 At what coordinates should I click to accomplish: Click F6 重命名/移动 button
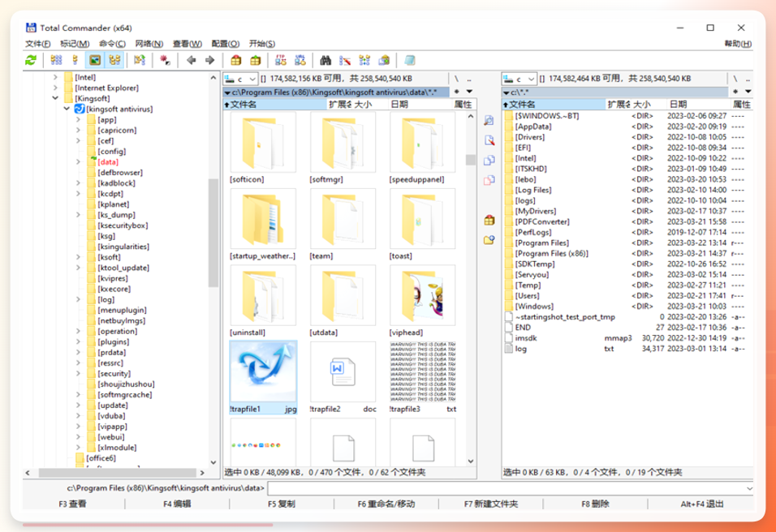point(386,504)
